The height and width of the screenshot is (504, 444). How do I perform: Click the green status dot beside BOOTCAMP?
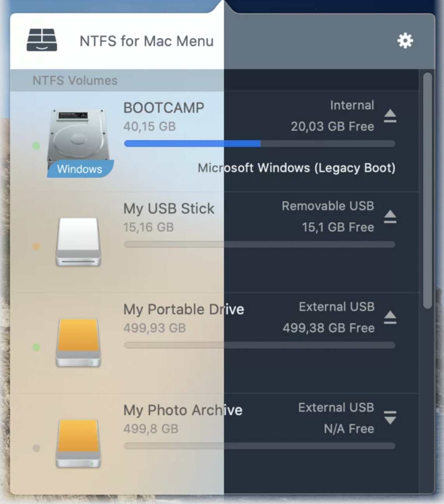[x=36, y=146]
